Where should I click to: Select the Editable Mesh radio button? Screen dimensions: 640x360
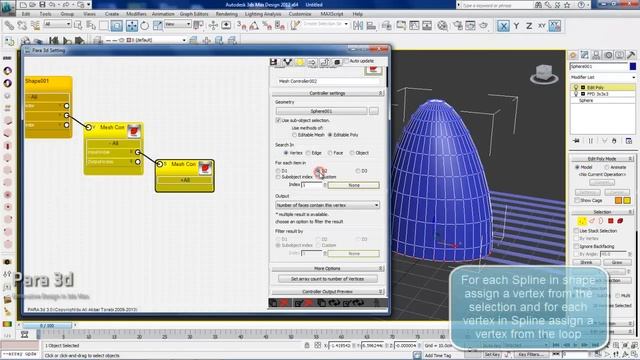pos(294,135)
